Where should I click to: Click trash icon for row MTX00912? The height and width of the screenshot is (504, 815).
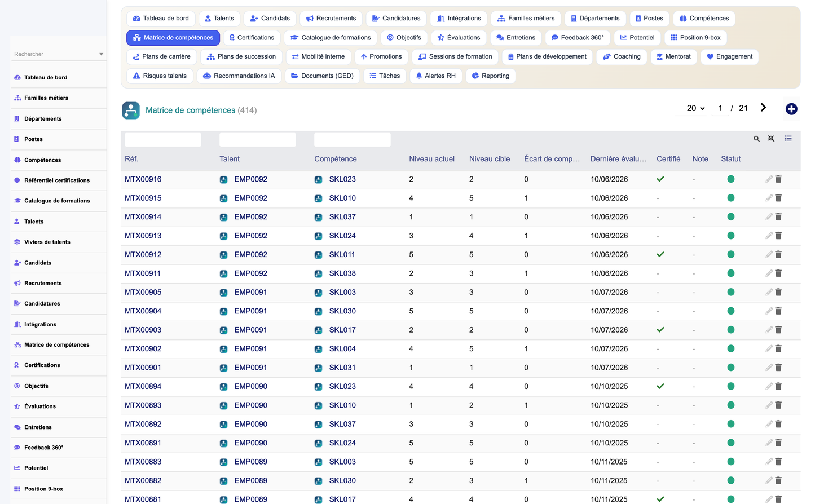[778, 254]
